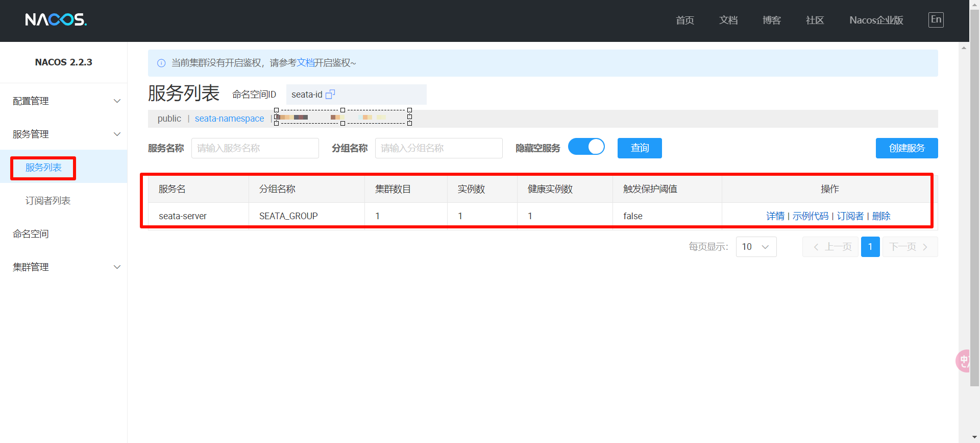The image size is (980, 443).
Task: Go to 首页 in top navigation
Action: point(685,20)
